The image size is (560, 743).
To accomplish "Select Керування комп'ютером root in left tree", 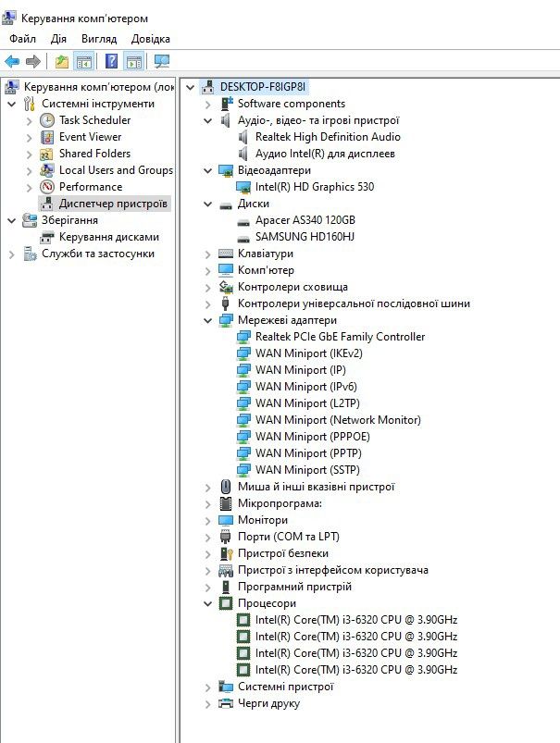I will coord(99,87).
